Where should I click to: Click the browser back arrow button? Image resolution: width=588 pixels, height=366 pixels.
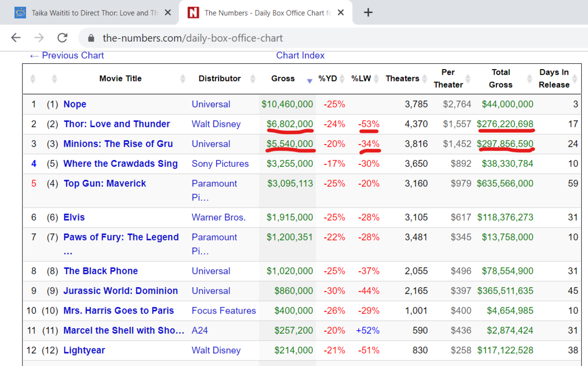coord(16,38)
